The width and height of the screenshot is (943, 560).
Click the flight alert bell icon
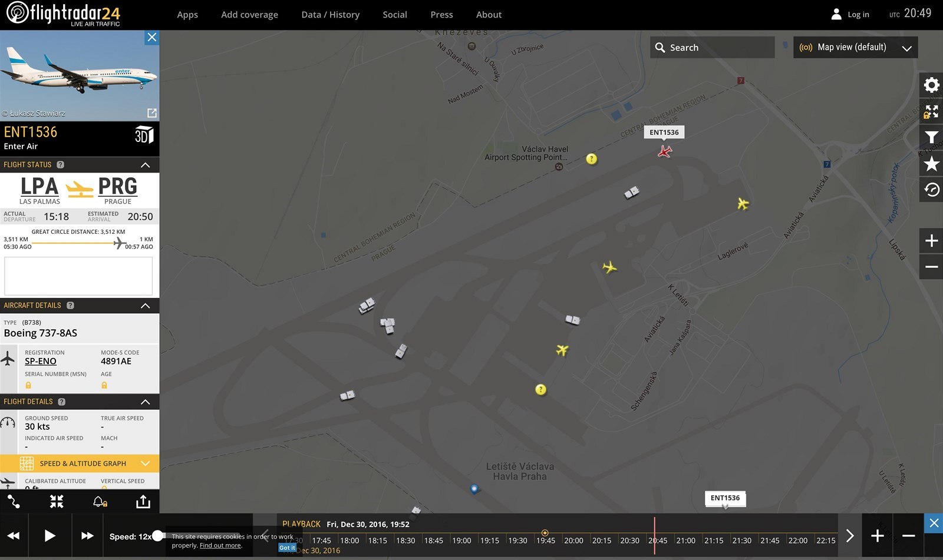(x=100, y=502)
